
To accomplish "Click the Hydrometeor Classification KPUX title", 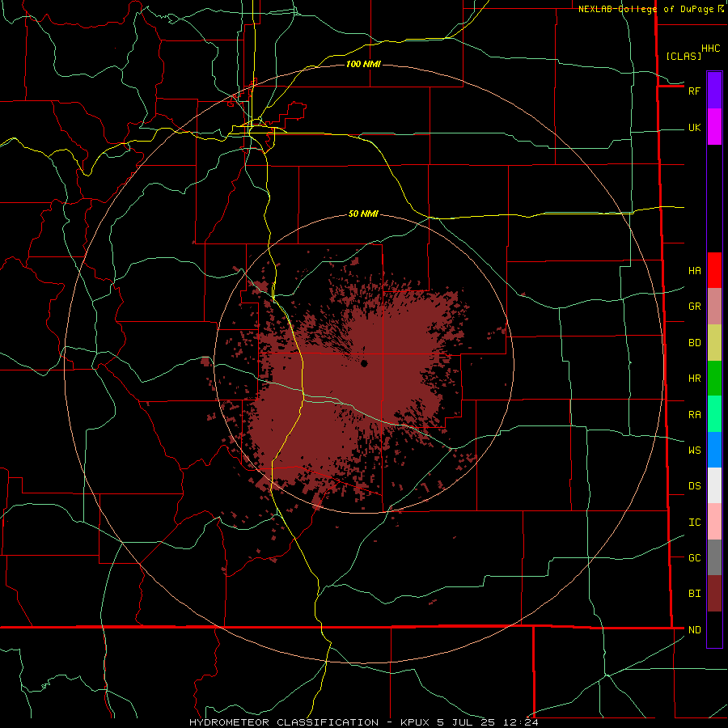I will tap(363, 722).
